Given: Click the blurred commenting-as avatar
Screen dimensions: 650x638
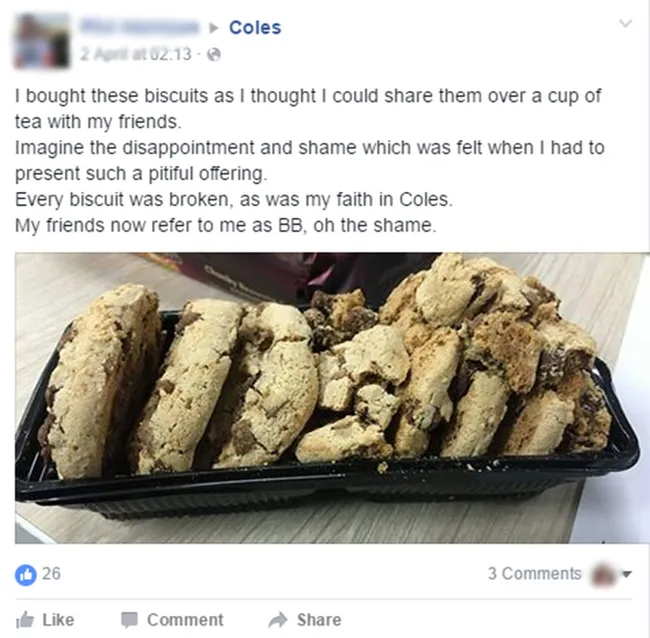Looking at the screenshot, I should click(604, 574).
